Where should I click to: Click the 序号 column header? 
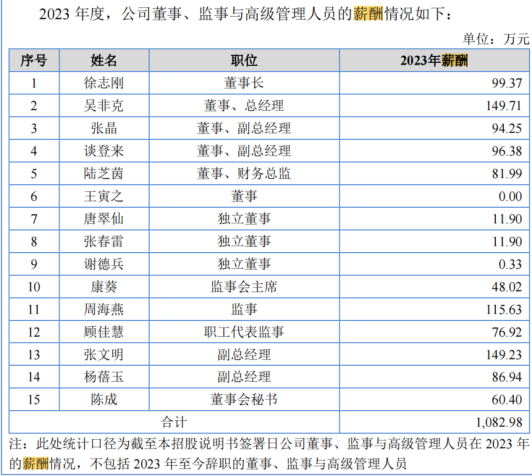point(34,61)
